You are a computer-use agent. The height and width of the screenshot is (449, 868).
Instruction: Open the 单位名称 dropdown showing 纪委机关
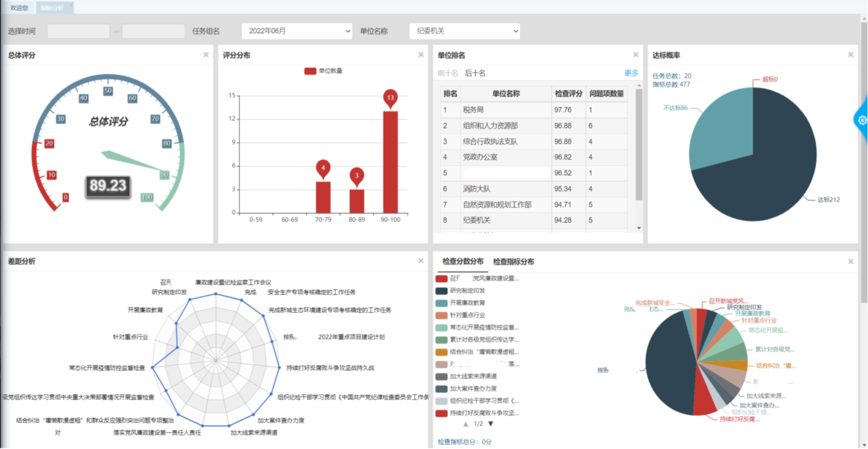click(465, 31)
